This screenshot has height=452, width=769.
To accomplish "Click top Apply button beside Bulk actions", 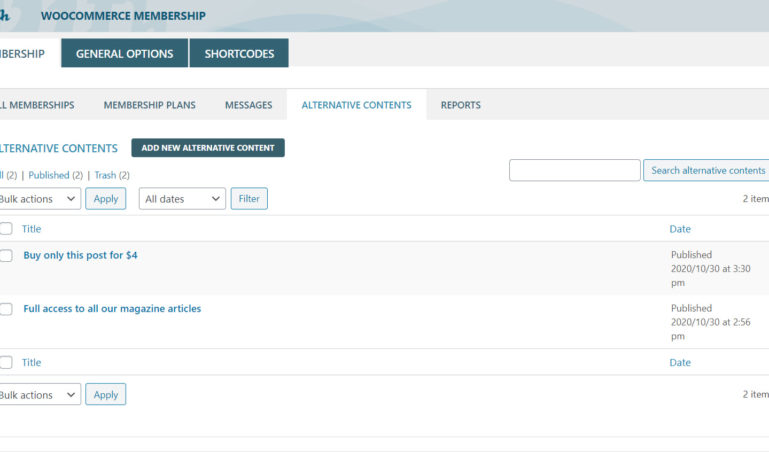I will coord(105,199).
